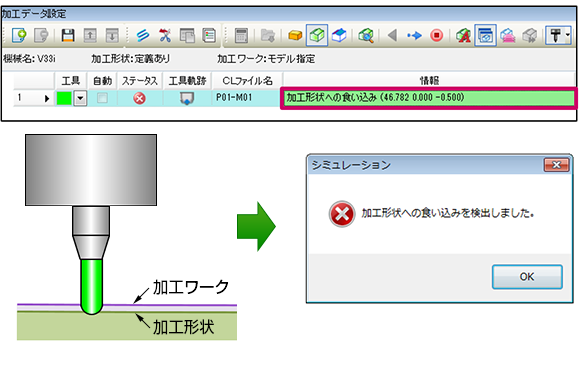Image resolution: width=580 pixels, height=369 pixels.
Task: Click the 情報 column header
Action: (x=429, y=81)
